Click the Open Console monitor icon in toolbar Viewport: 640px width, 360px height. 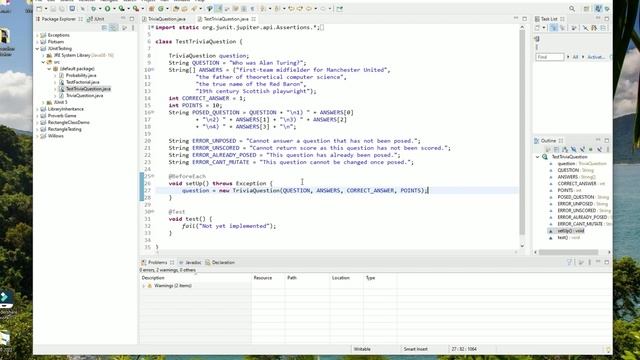pyautogui.click(x=72, y=8)
